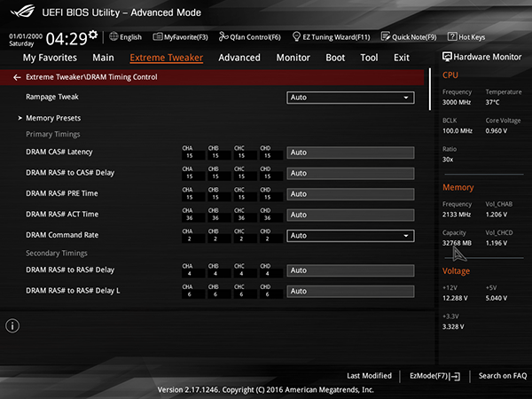532x399 pixels.
Task: Click the 04:29 clock display
Action: click(66, 39)
